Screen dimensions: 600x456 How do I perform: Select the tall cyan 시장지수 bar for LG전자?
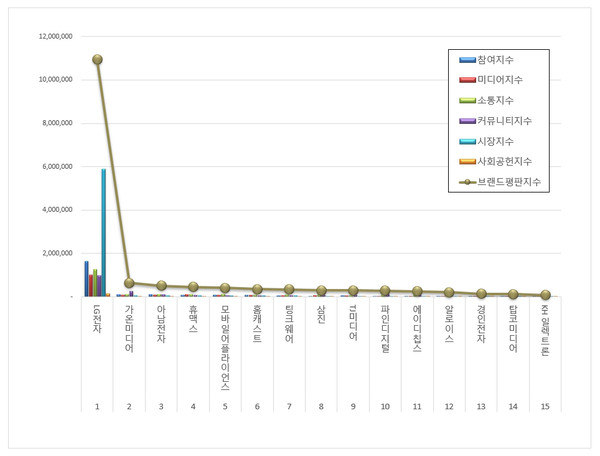pos(103,232)
